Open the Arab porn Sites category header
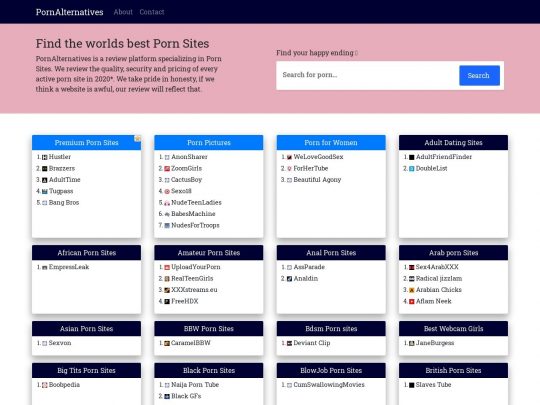Viewport: 540px width, 405px height. pyautogui.click(x=453, y=253)
